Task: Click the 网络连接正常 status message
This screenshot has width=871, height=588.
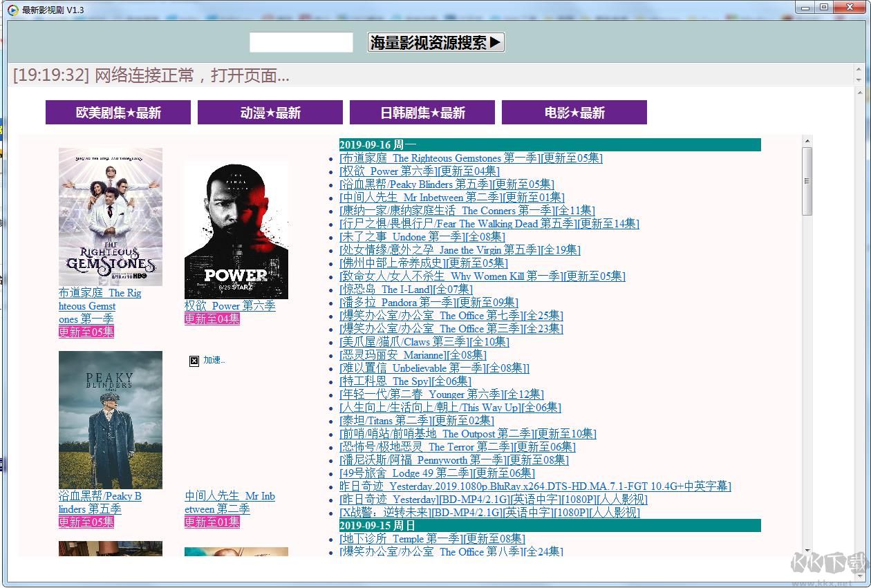Action: click(x=151, y=75)
